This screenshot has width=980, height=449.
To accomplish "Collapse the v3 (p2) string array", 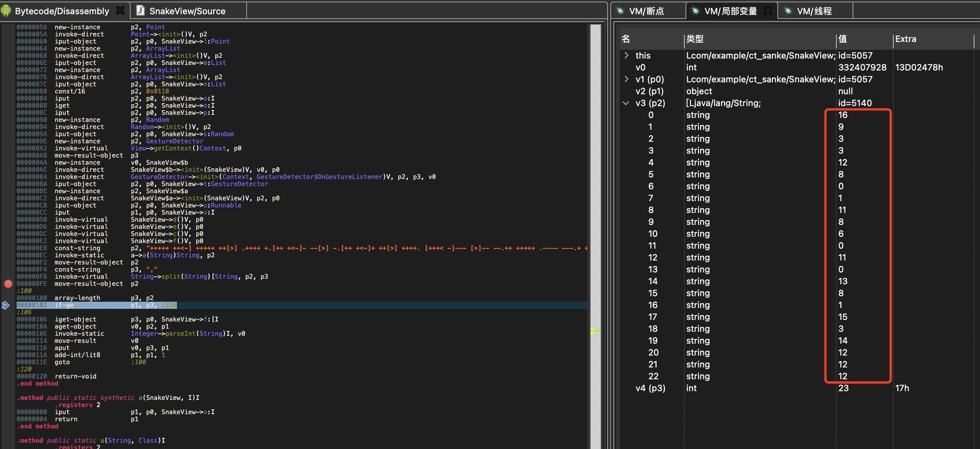I will tap(626, 103).
